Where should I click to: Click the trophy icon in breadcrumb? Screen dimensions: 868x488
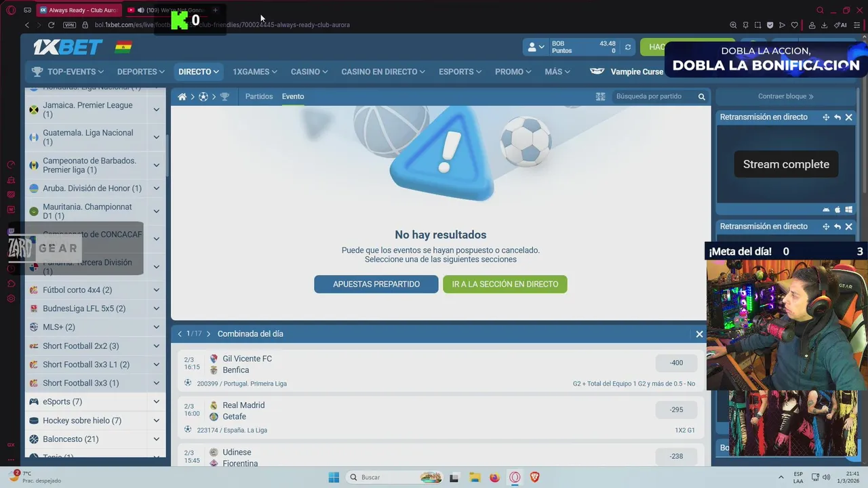tap(224, 97)
